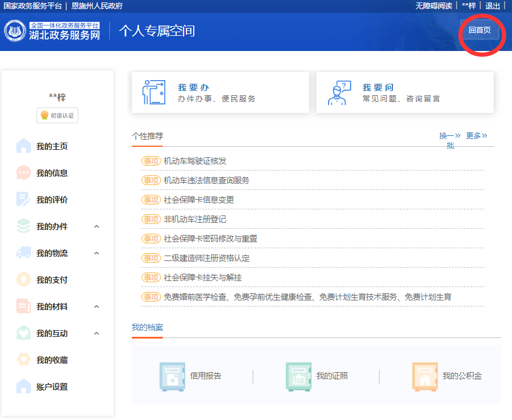This screenshot has width=512, height=420.
Task: Click the 我要问 person question icon
Action: tap(340, 93)
